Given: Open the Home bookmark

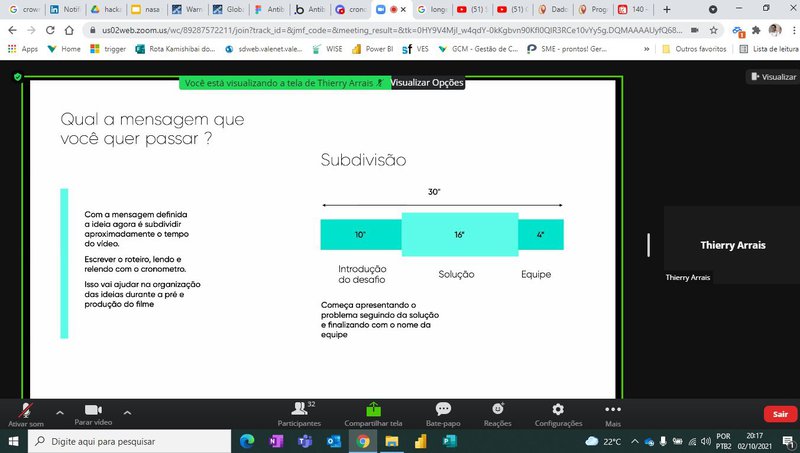Looking at the screenshot, I should (x=64, y=49).
